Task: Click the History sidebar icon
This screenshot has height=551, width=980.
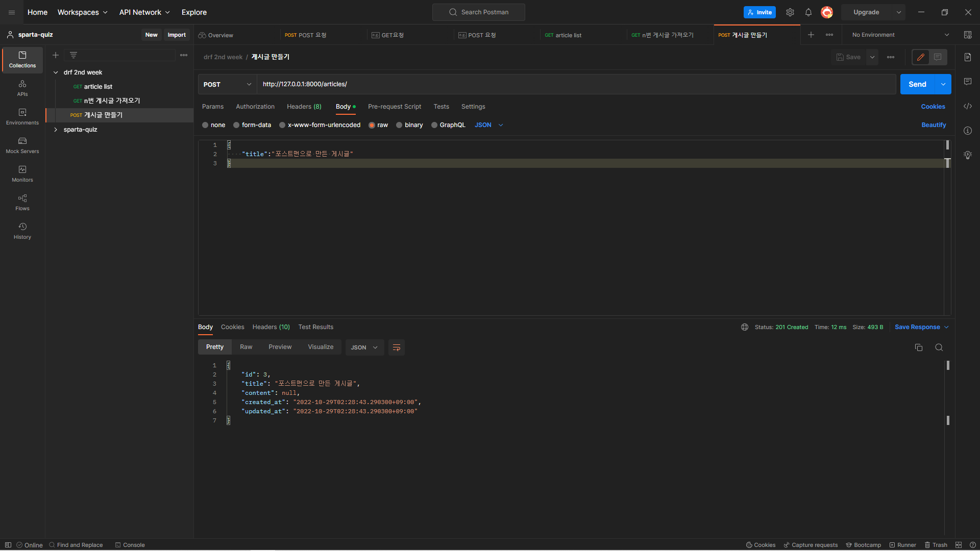Action: (x=22, y=231)
